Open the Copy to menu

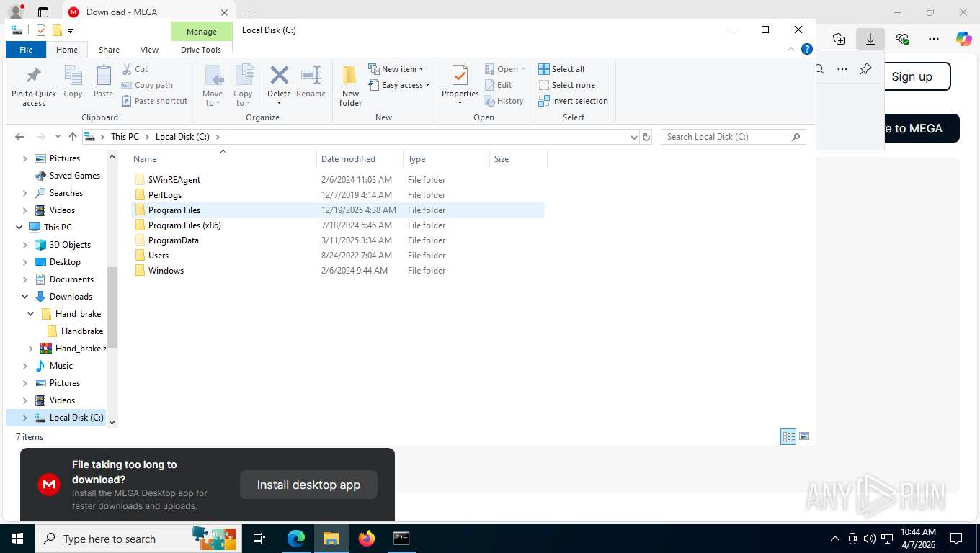click(243, 86)
